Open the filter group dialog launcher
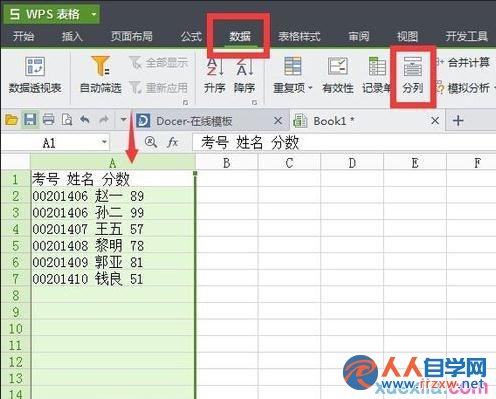 (x=186, y=102)
